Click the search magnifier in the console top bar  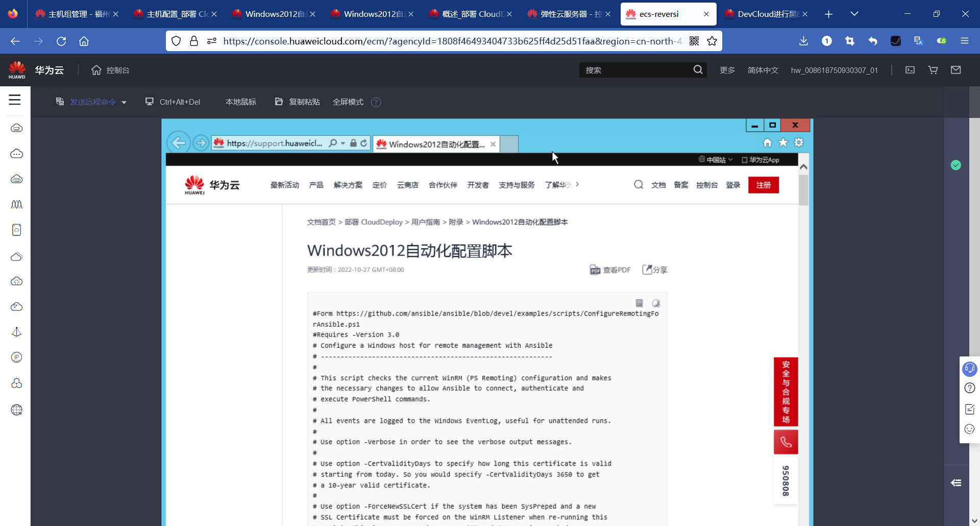[698, 69]
